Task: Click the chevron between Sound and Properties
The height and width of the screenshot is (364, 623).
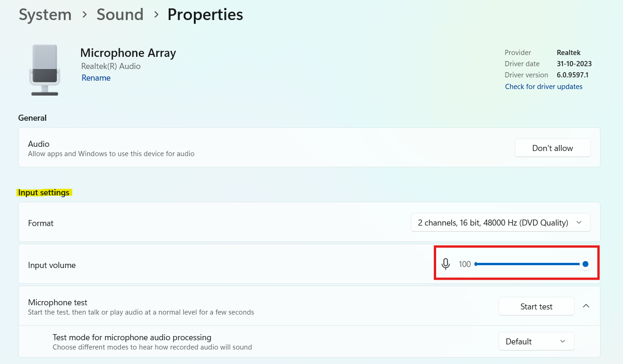Action: (x=155, y=14)
